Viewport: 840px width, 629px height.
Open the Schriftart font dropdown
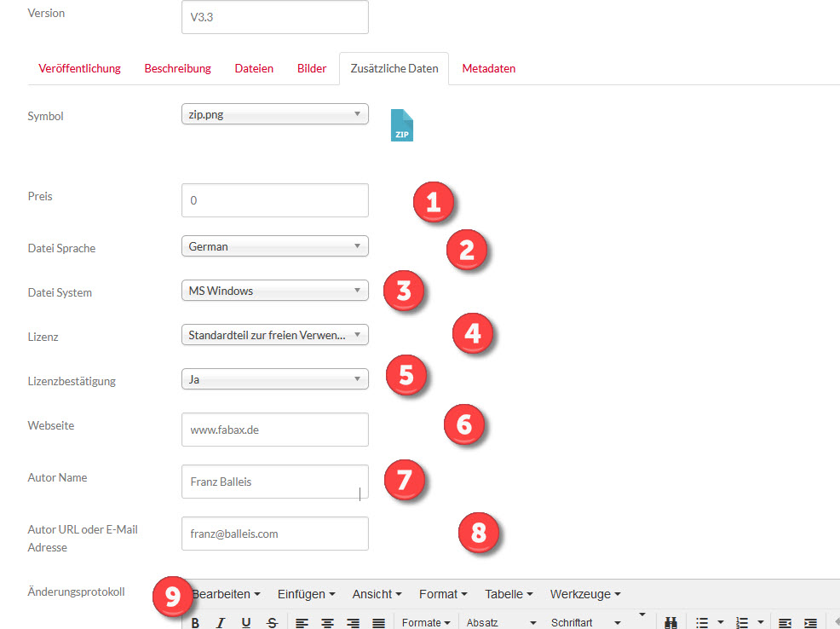point(585,622)
